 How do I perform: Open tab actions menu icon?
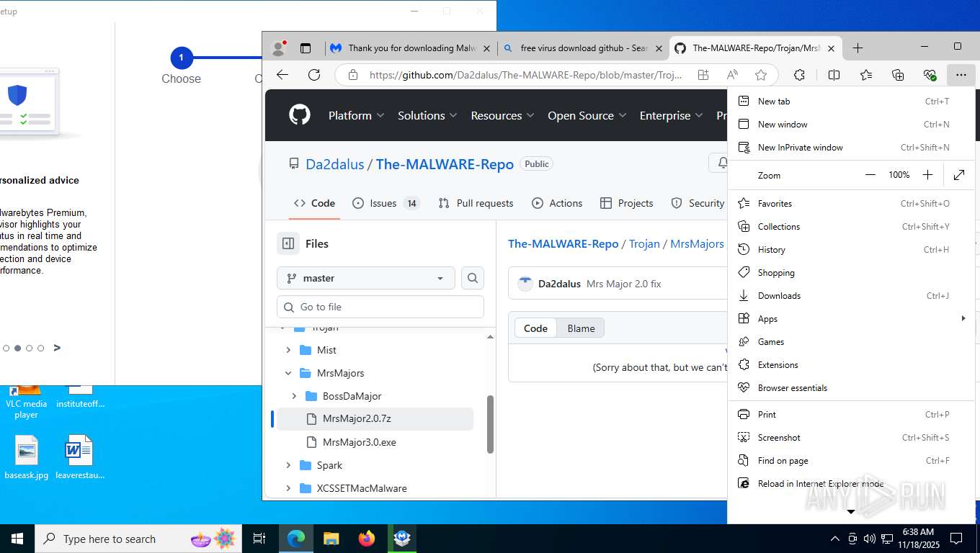(306, 48)
